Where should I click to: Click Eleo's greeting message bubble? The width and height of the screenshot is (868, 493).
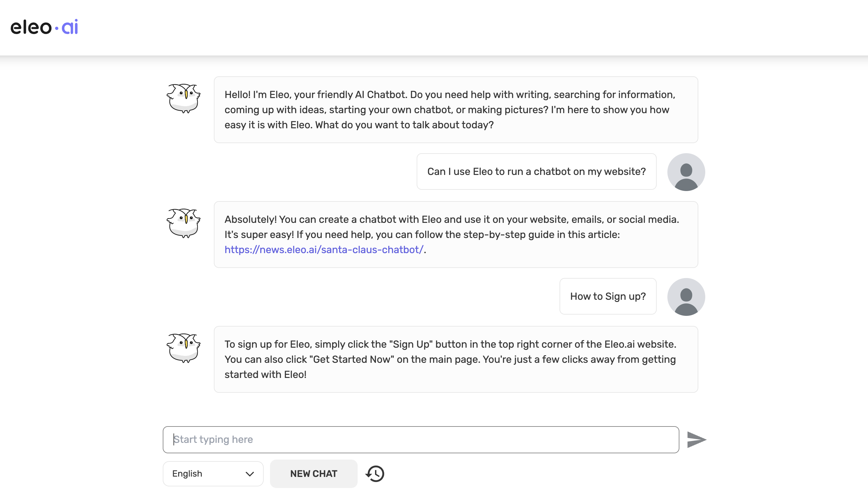(456, 110)
